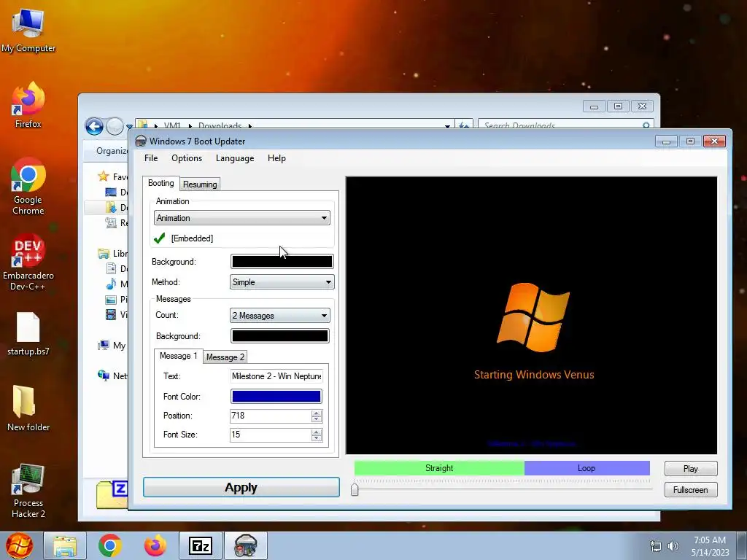Viewport: 747px width, 560px height.
Task: Click the Animation Background color swatch
Action: pos(282,262)
